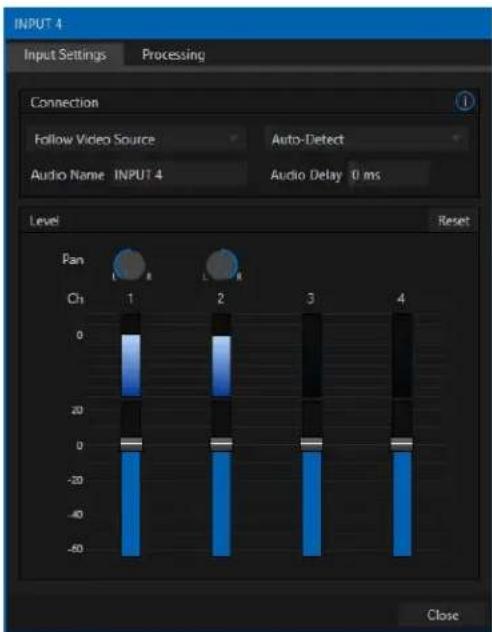Click the Pan label
492x632 pixels.
[73, 260]
